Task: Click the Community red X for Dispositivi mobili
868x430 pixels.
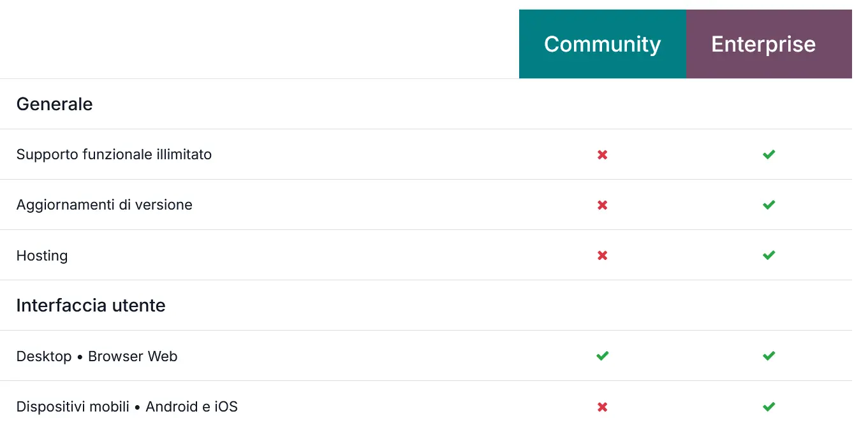Action: click(602, 406)
